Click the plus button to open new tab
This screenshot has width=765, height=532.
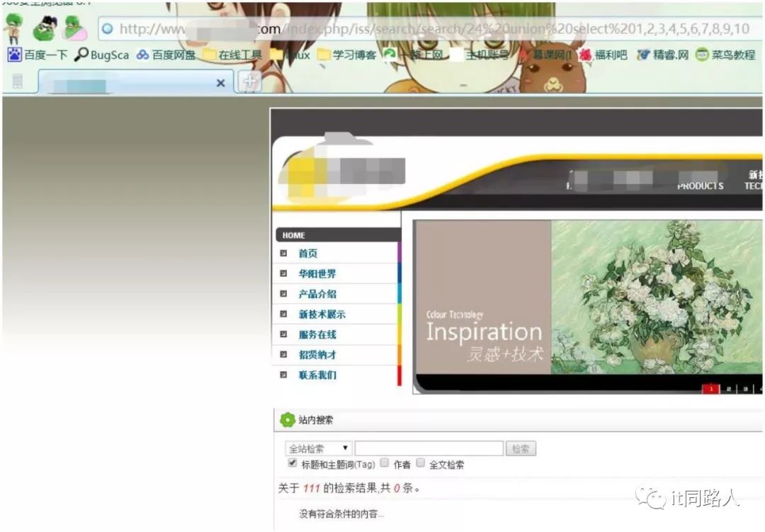(250, 81)
